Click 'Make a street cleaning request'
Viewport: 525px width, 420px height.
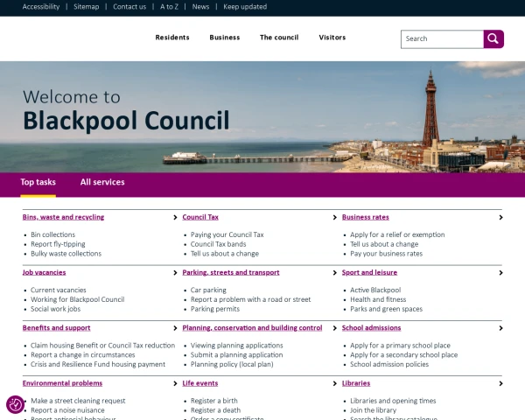click(x=78, y=401)
